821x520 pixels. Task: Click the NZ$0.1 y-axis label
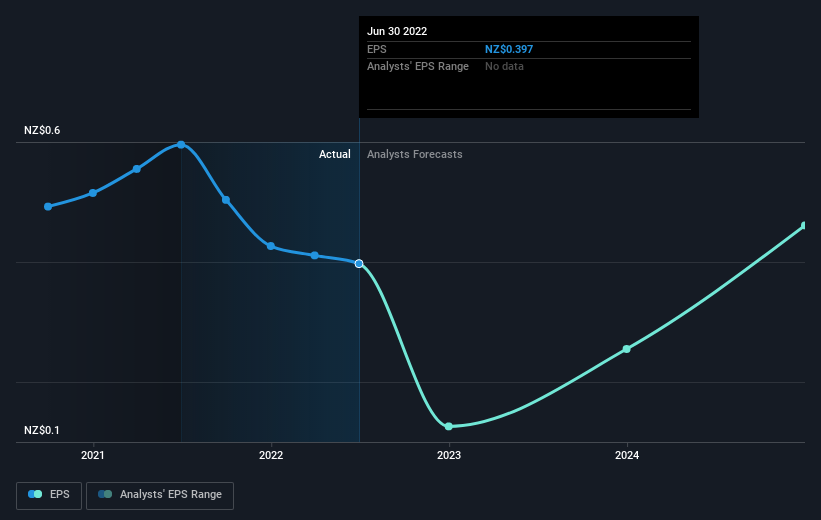[x=42, y=430]
